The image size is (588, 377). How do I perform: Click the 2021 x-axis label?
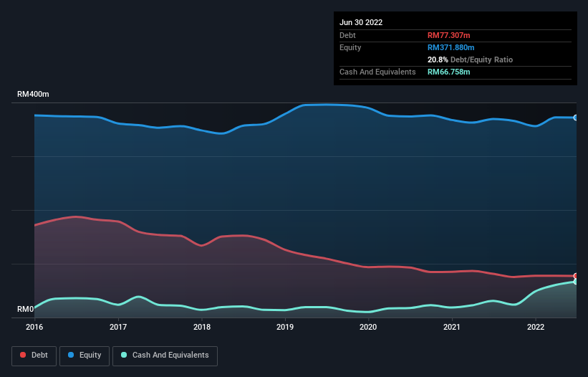[452, 327]
